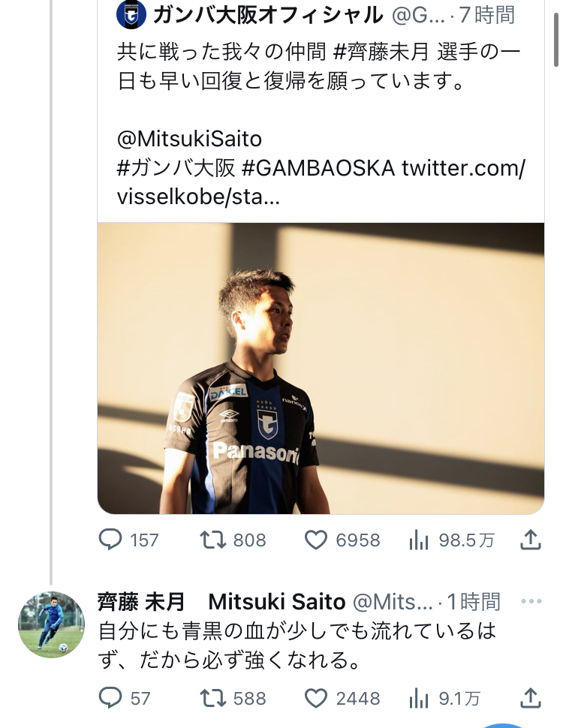This screenshot has height=728, width=563.
Task: Reply to the Gamba Osaka tweet
Action: click(x=113, y=540)
